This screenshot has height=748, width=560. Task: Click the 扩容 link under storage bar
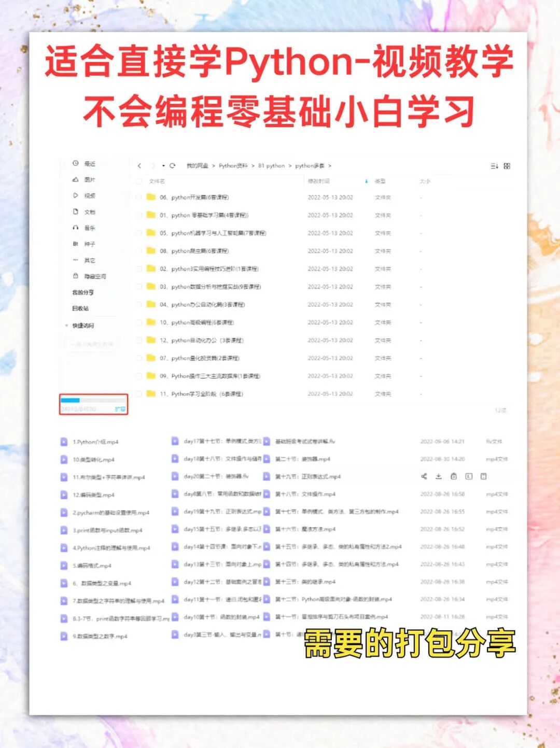click(x=120, y=409)
